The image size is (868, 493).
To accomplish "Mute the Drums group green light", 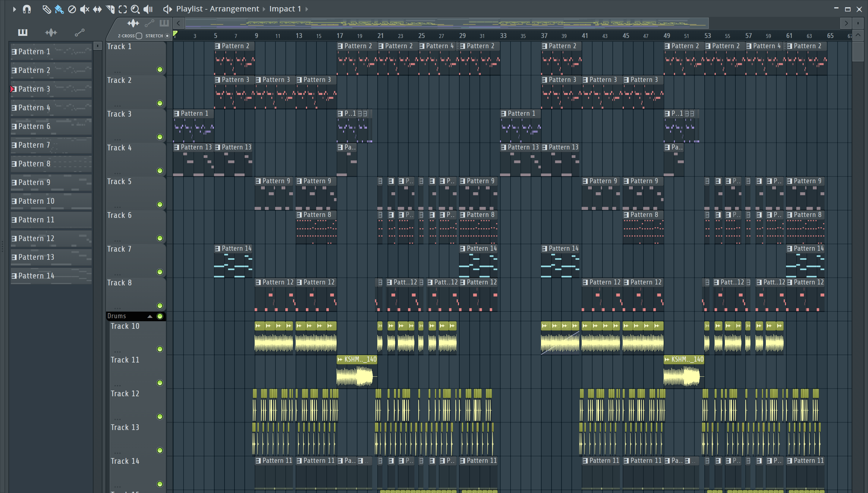I will tap(160, 316).
